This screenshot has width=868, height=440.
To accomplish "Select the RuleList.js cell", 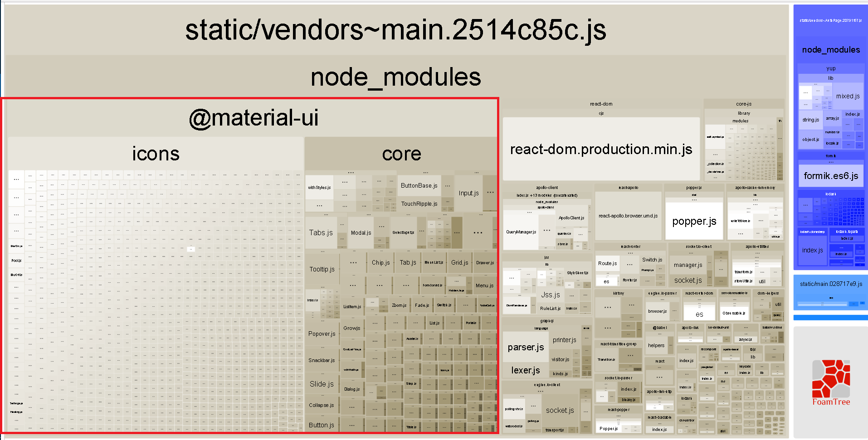I will pos(551,309).
